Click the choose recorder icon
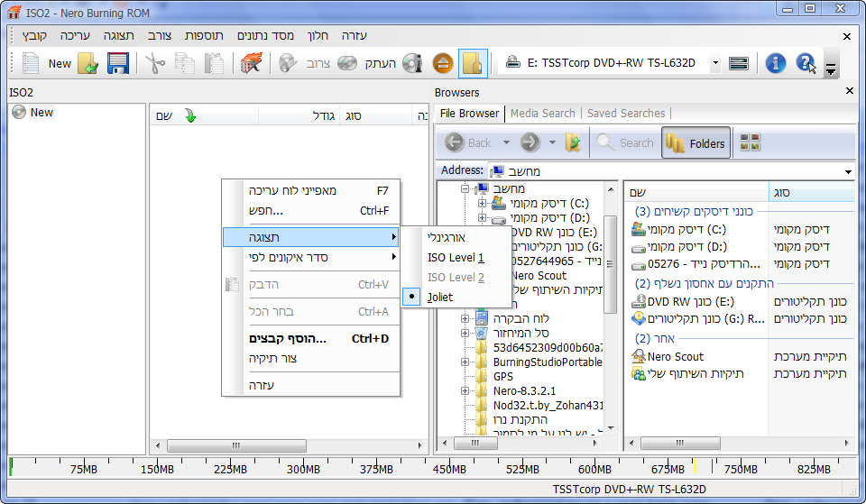This screenshot has height=504, width=866. pyautogui.click(x=739, y=63)
